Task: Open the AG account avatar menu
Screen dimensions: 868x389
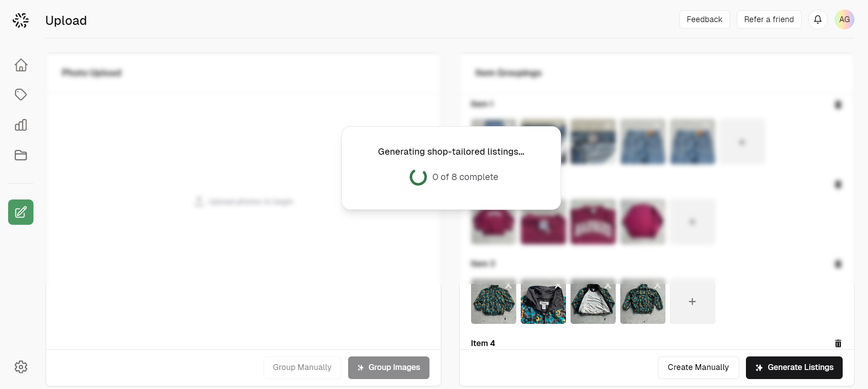Action: pyautogui.click(x=844, y=19)
